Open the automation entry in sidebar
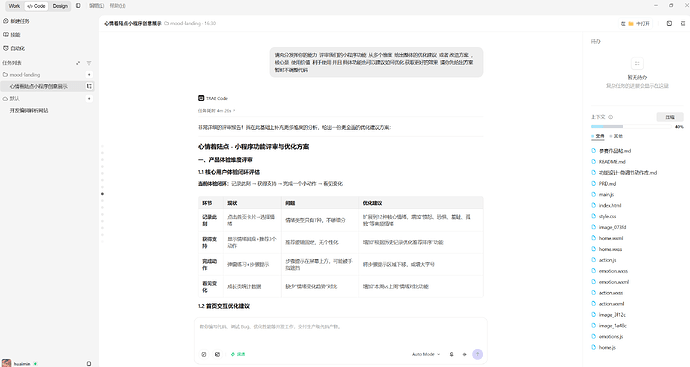Screen dimensions: 690x367 14,48
